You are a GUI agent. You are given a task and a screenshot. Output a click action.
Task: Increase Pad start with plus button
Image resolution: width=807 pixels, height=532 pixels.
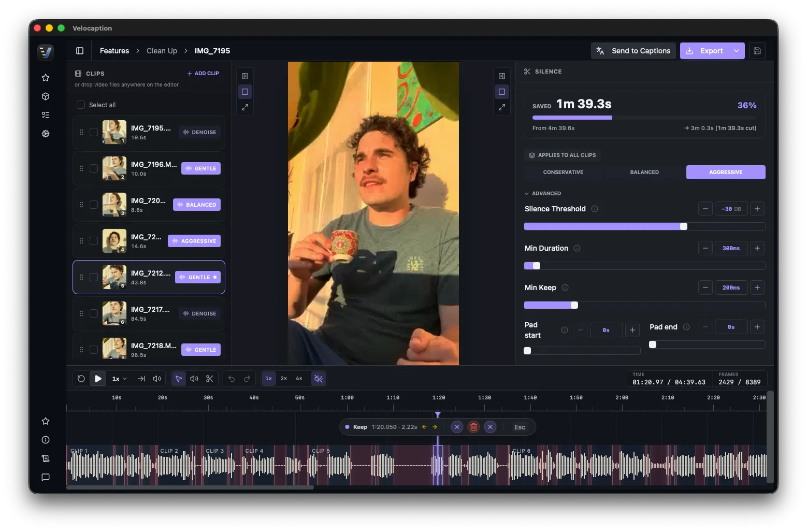(x=632, y=330)
